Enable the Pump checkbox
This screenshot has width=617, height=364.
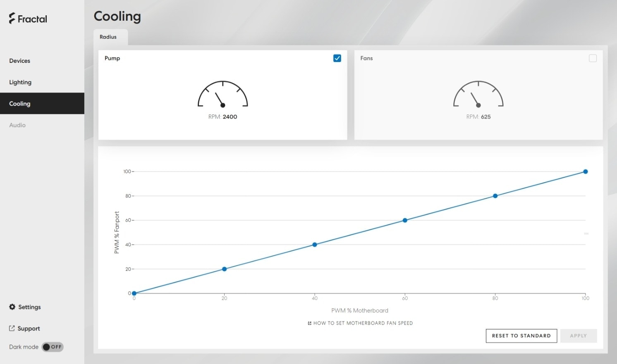coord(337,58)
